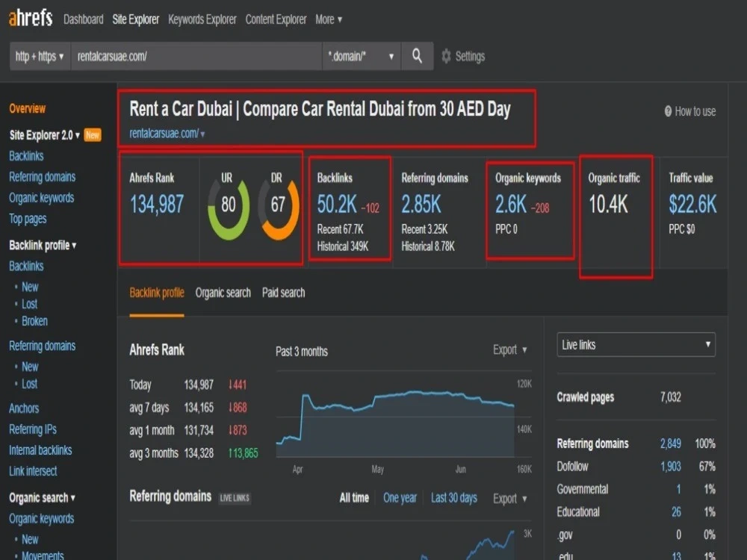Click Governmental count 1

coord(678,490)
